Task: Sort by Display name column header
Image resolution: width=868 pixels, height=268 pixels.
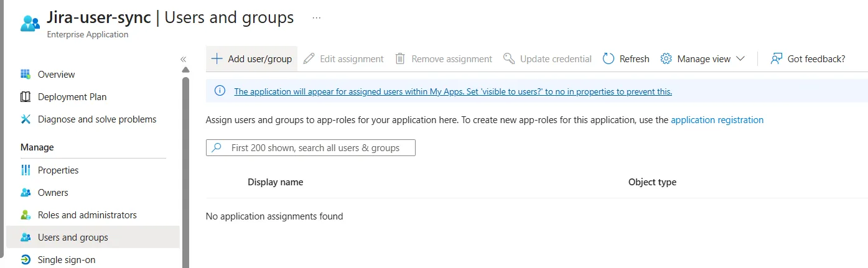Action: tap(275, 182)
